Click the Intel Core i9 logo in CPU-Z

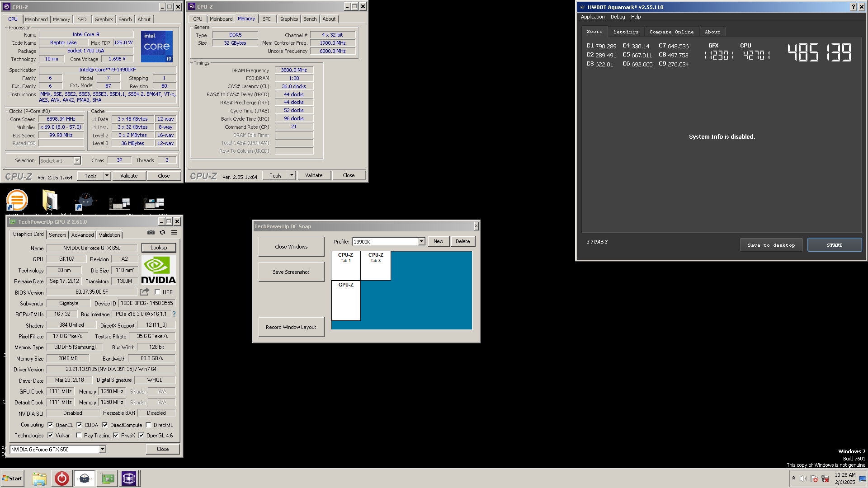(157, 47)
